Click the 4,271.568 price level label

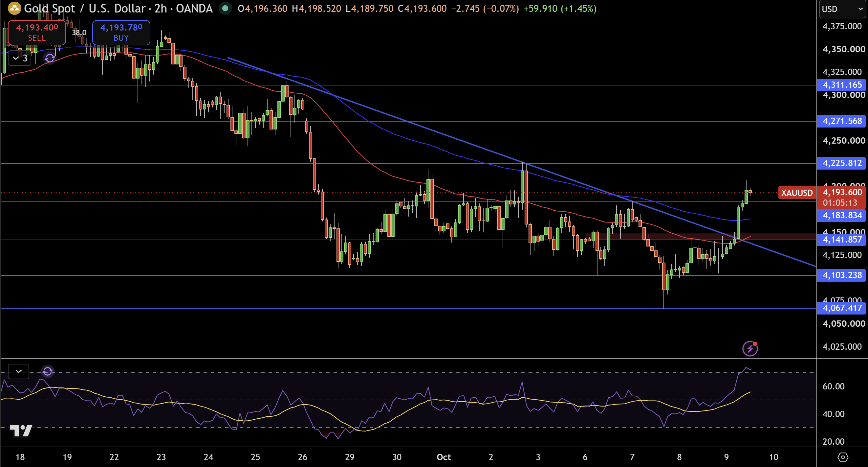841,121
